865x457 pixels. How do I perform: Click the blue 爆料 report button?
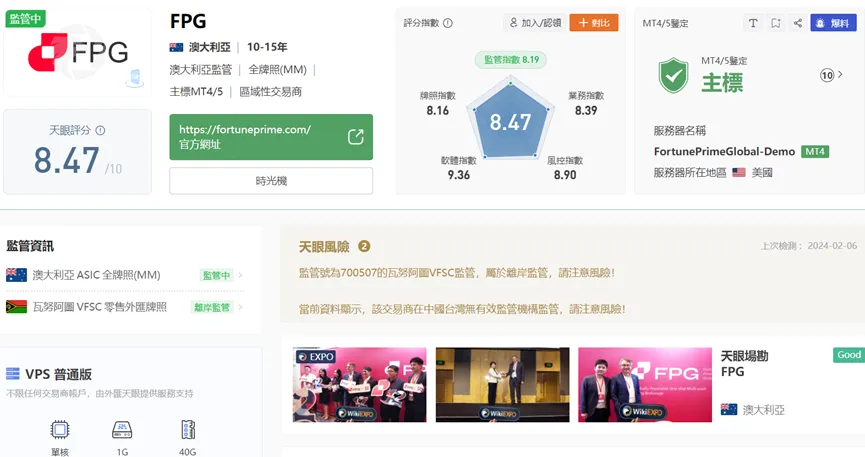[x=834, y=23]
